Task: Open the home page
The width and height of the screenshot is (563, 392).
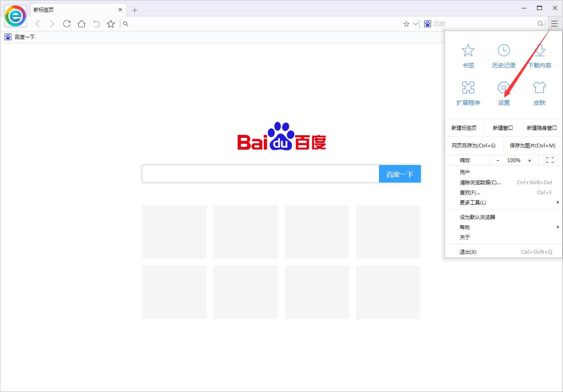Action: tap(81, 24)
